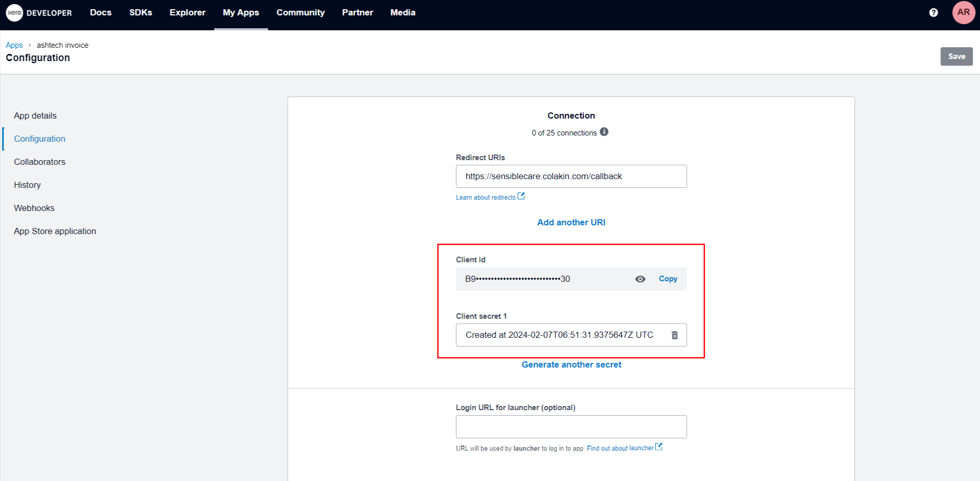Click the Xero logo icon
980x481 pixels.
[x=14, y=13]
